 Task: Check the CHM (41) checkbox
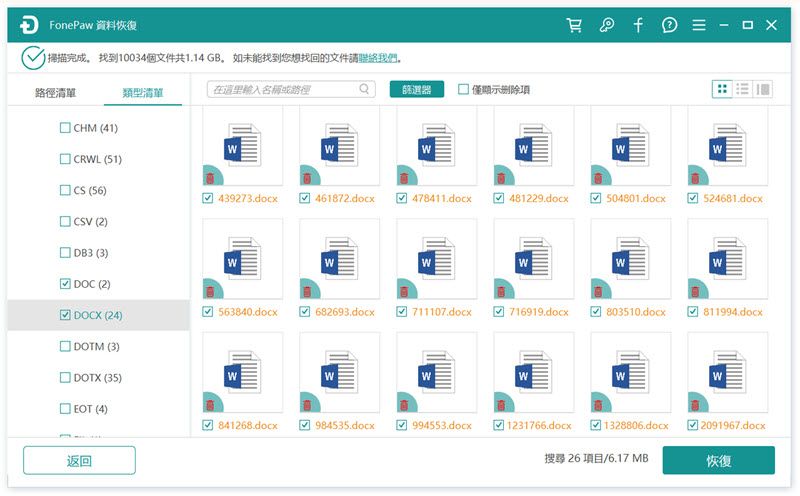tap(65, 128)
